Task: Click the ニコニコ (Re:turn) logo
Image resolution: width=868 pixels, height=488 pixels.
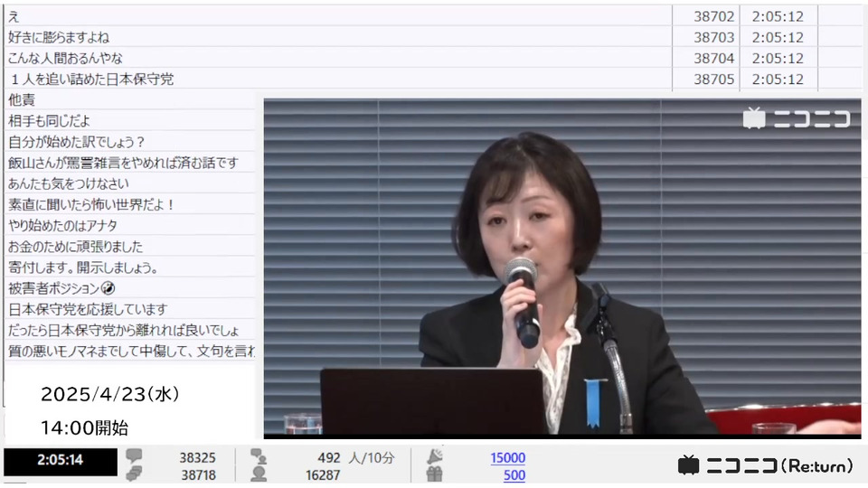Action: [x=766, y=466]
